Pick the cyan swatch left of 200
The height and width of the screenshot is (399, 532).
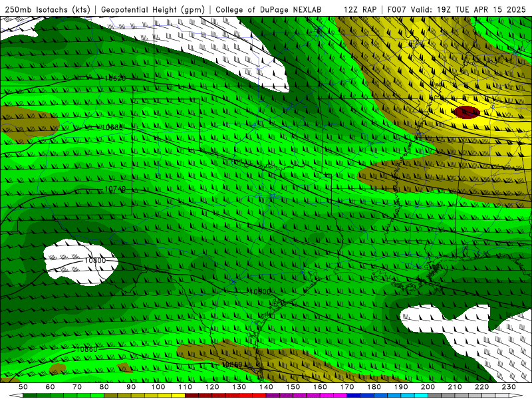point(421,396)
